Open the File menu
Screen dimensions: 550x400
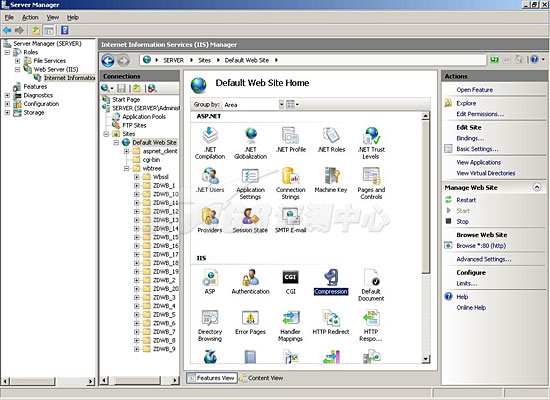(9, 18)
